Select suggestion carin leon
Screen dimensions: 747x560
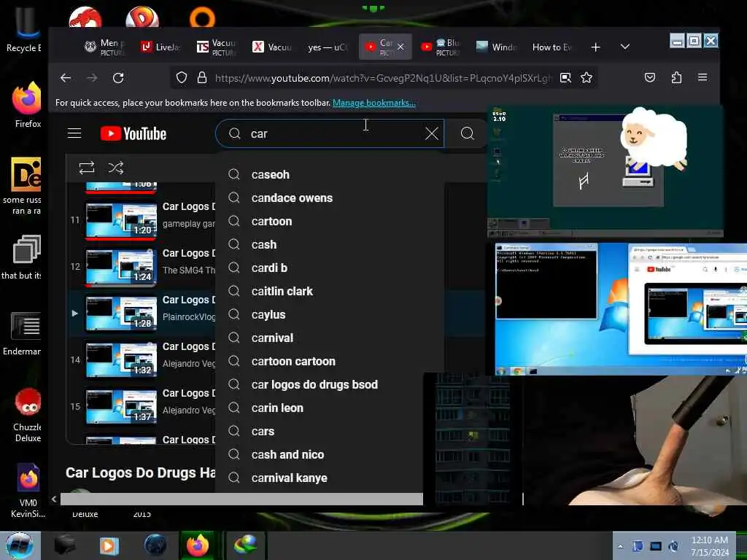[x=320, y=408]
